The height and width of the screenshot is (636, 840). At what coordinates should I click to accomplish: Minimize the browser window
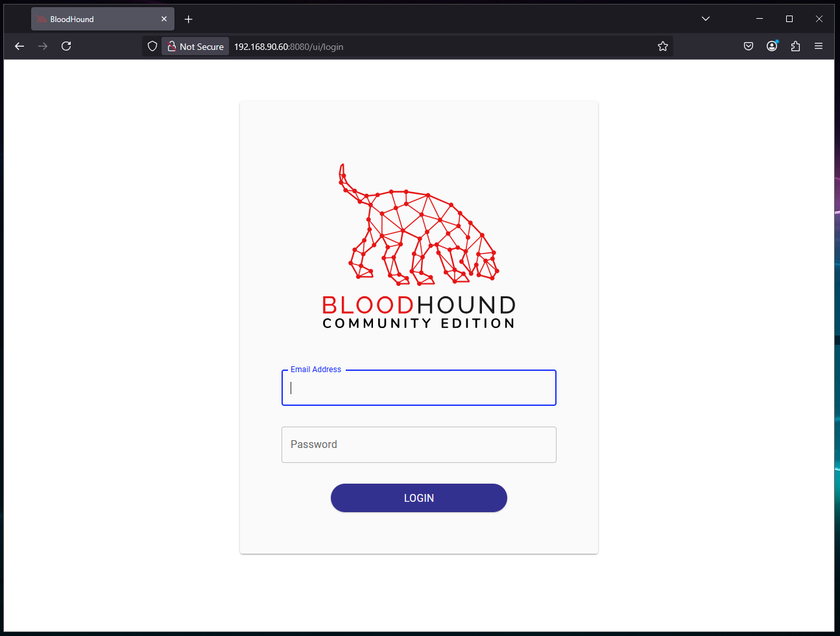(760, 19)
